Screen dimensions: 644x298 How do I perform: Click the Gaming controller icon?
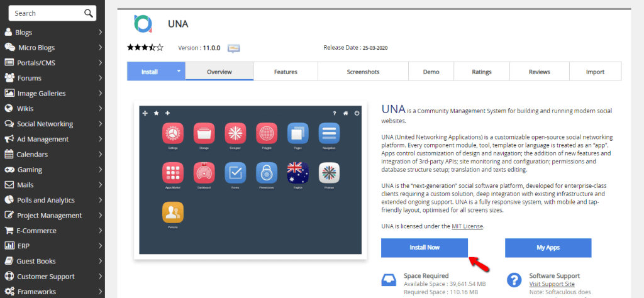[x=9, y=170]
